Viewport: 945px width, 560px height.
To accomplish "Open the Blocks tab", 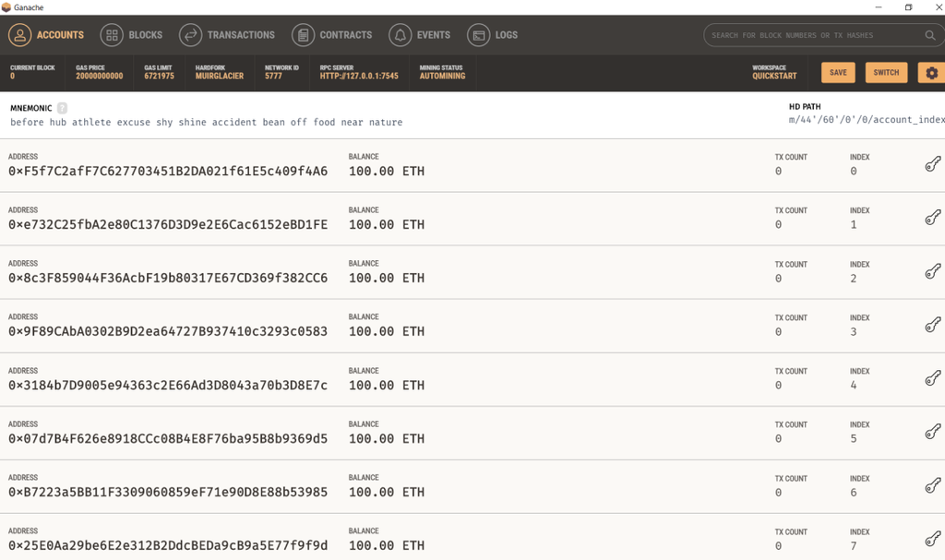I will [131, 35].
